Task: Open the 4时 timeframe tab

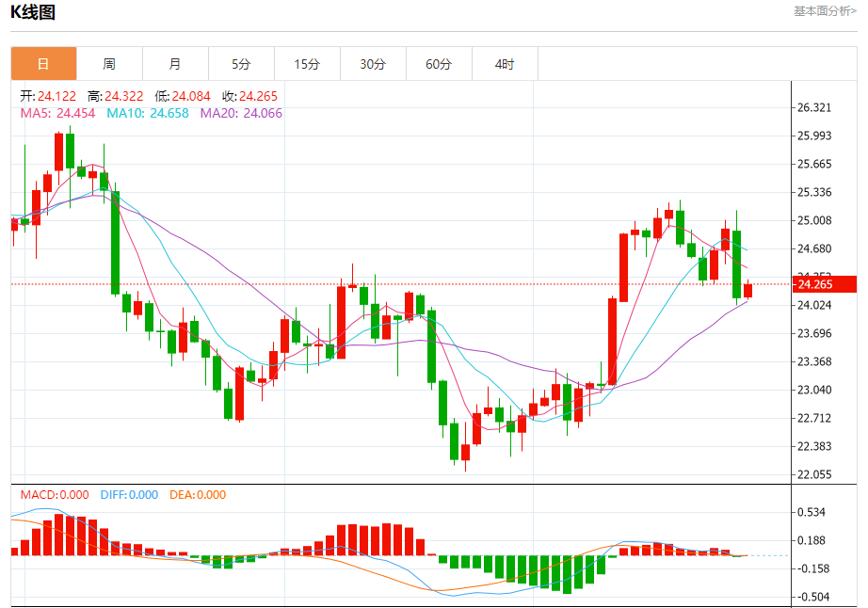Action: click(x=505, y=64)
